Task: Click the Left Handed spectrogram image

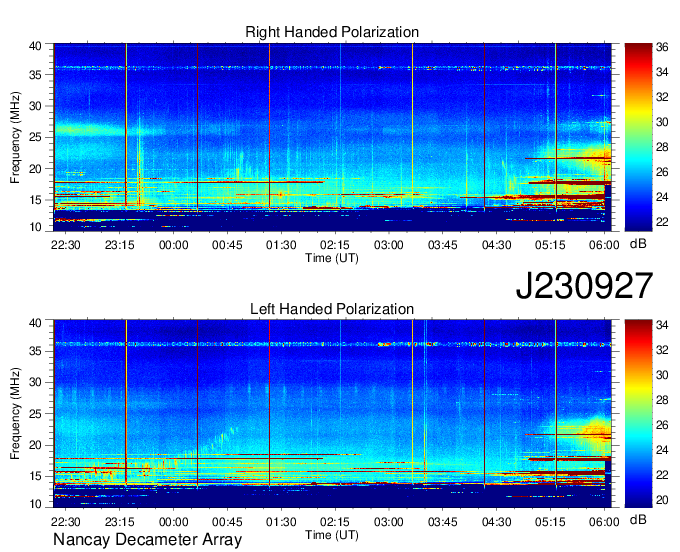Action: (x=332, y=414)
